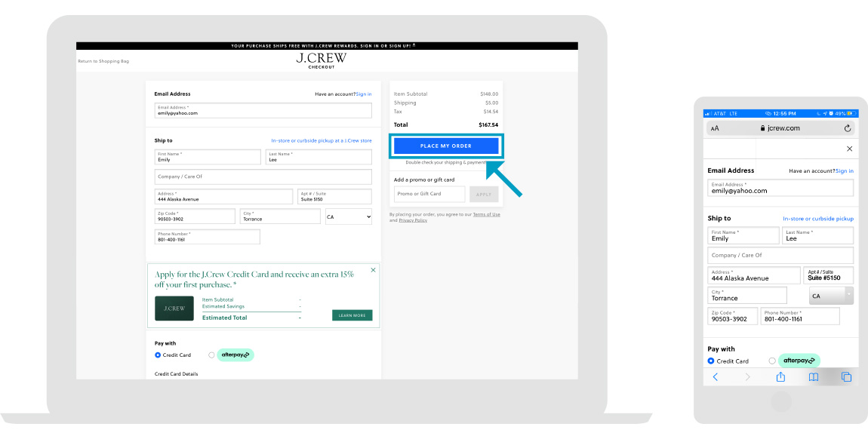Image resolution: width=868 pixels, height=436 pixels.
Task: Open the Privacy Policy link
Action: click(413, 220)
